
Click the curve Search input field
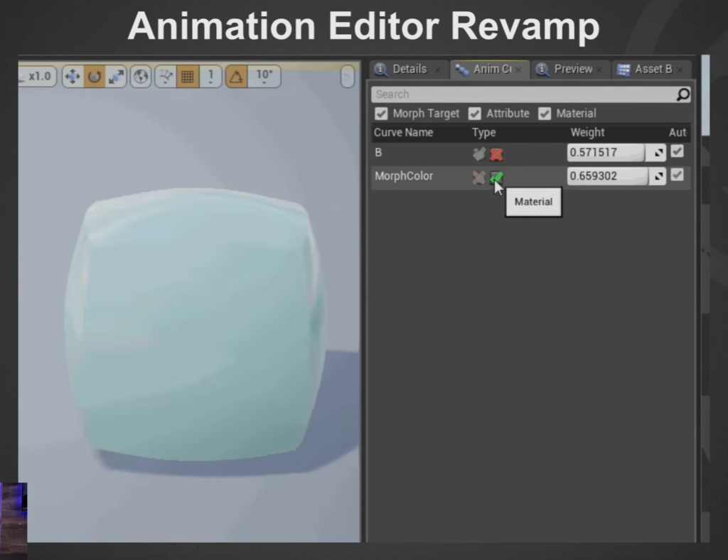(523, 95)
